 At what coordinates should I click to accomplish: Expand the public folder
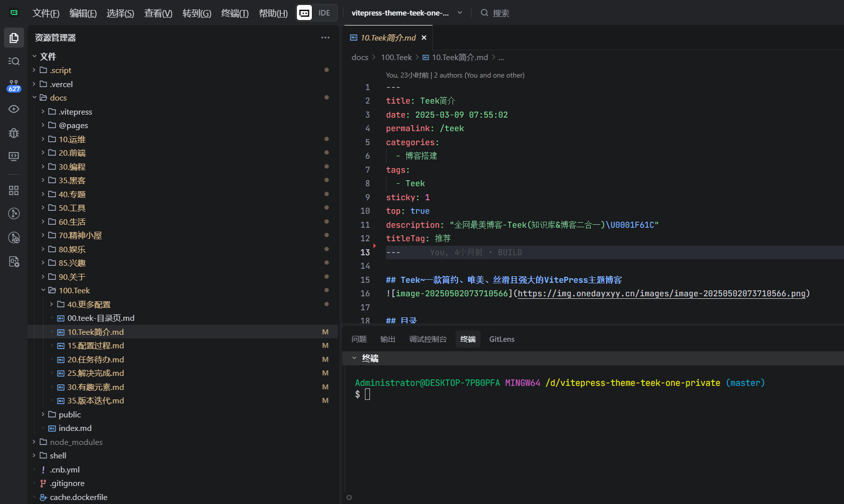tap(43, 414)
